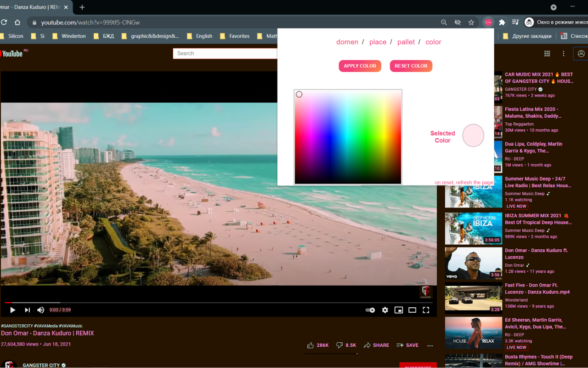Pick a color from the gradient picker
The image size is (588, 368).
(348, 136)
